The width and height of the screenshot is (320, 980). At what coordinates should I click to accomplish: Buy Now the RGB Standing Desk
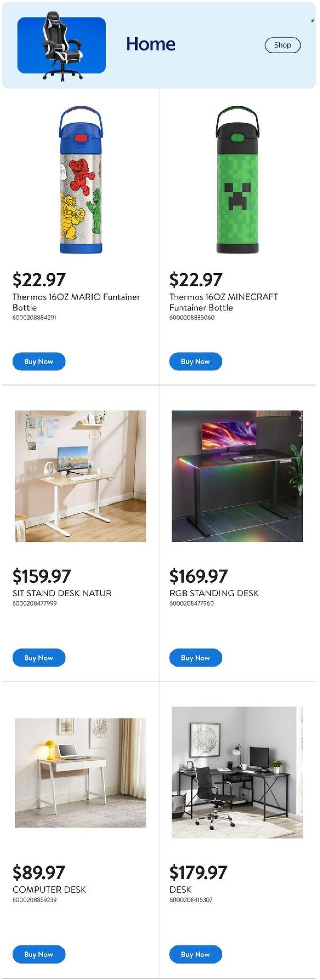[196, 658]
